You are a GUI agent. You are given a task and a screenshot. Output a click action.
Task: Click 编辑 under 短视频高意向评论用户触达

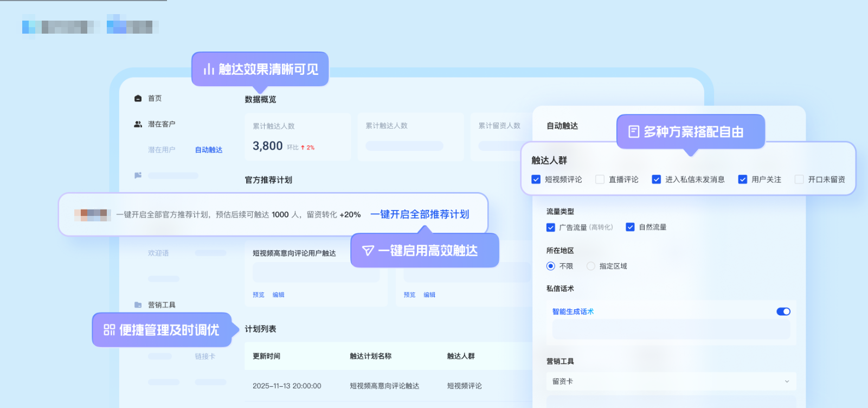278,295
